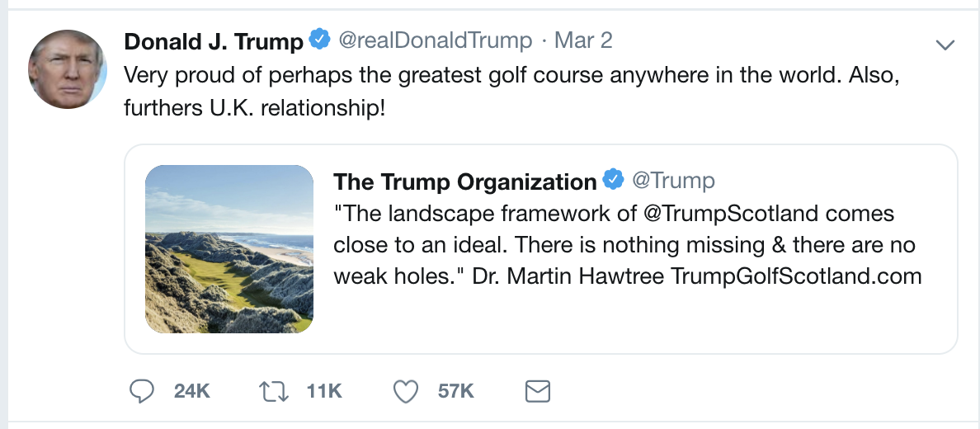Open the tweet options chevron menu

tap(945, 44)
